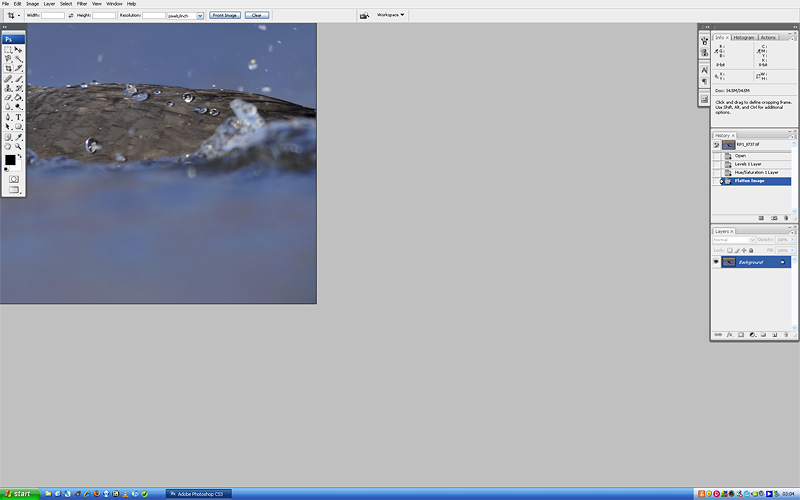Set history brush source at Levels 1 Layer
This screenshot has height=500, width=800.
[x=716, y=164]
